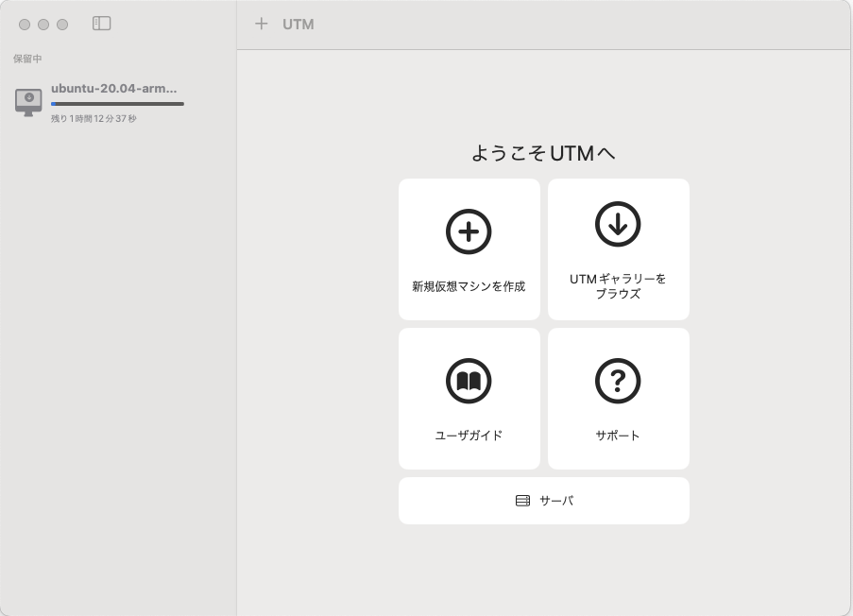Open the サポート support card
This screenshot has height=616, width=853.
pos(619,399)
